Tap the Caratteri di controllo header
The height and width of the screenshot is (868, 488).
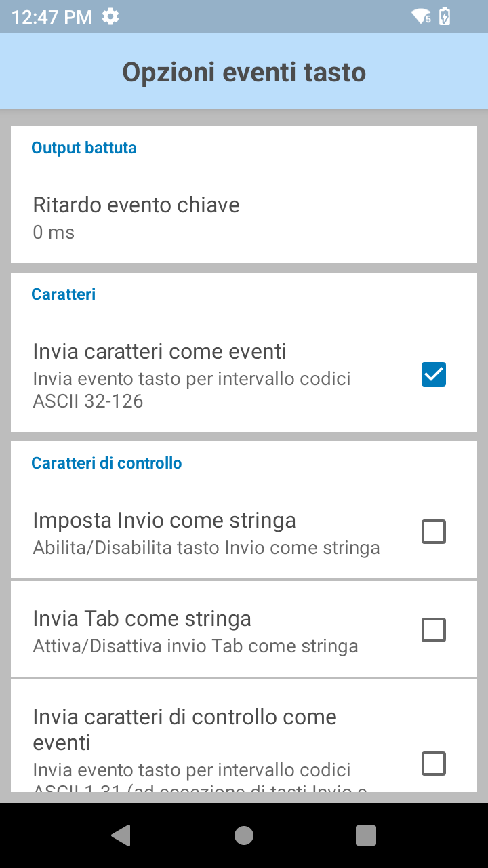tap(106, 463)
